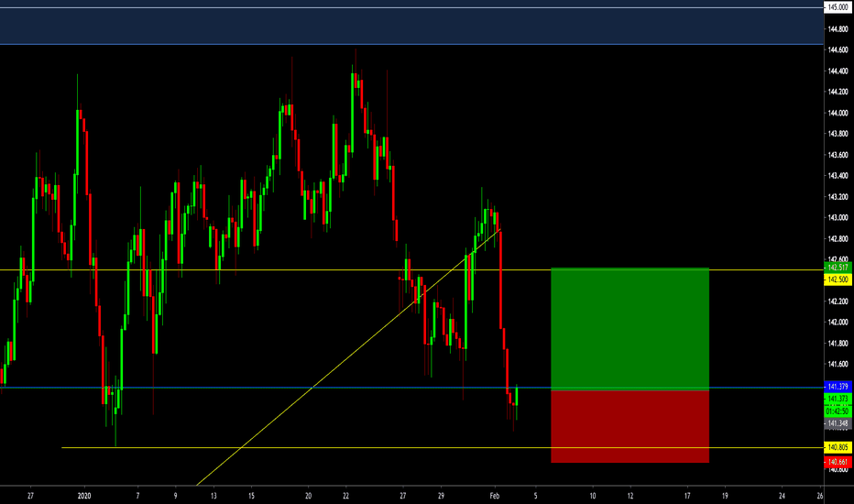Click the 144.000 price axis value
The width and height of the screenshot is (854, 504).
click(x=838, y=113)
